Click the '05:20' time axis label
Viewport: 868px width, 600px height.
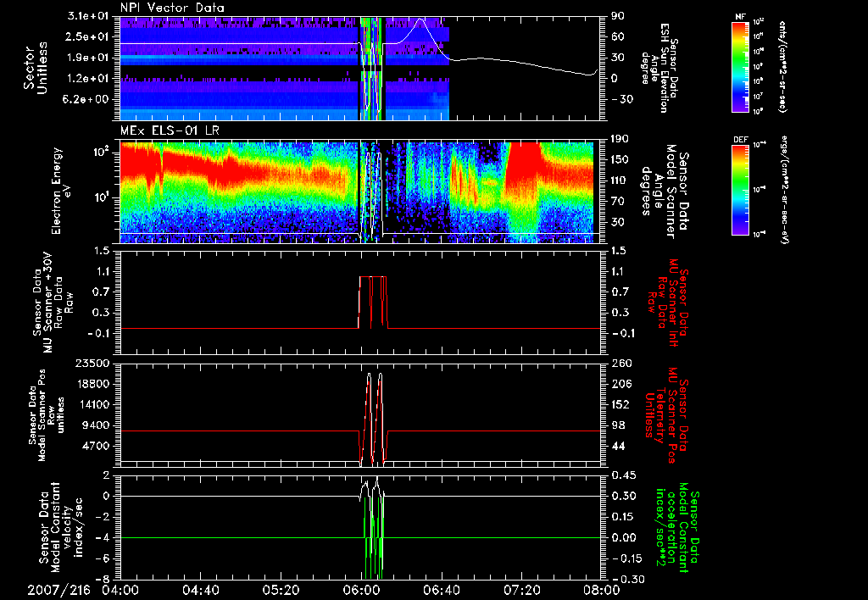point(281,590)
